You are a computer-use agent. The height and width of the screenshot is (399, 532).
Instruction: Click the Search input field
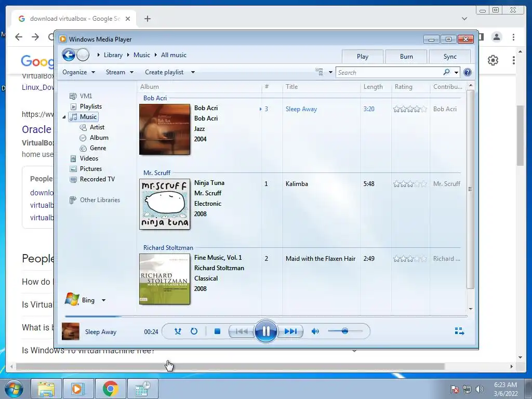coord(389,72)
